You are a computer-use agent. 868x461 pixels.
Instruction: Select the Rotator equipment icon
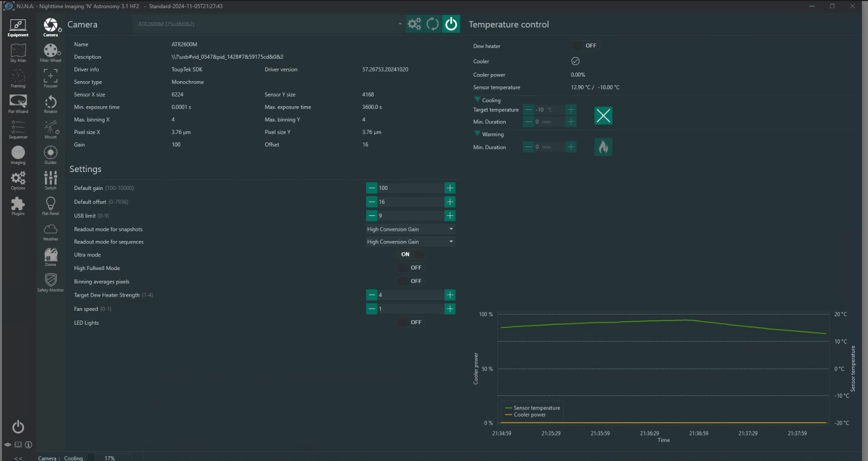click(51, 104)
